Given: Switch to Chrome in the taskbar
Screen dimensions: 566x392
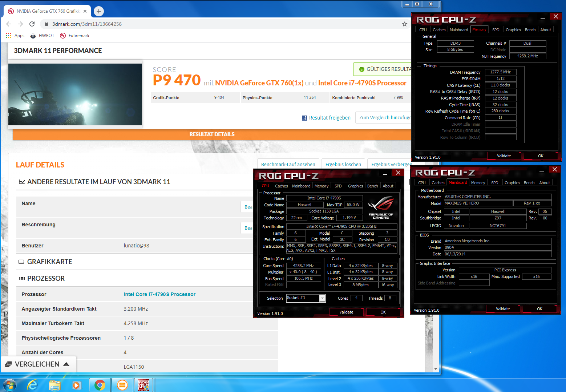Looking at the screenshot, I should tap(100, 385).
